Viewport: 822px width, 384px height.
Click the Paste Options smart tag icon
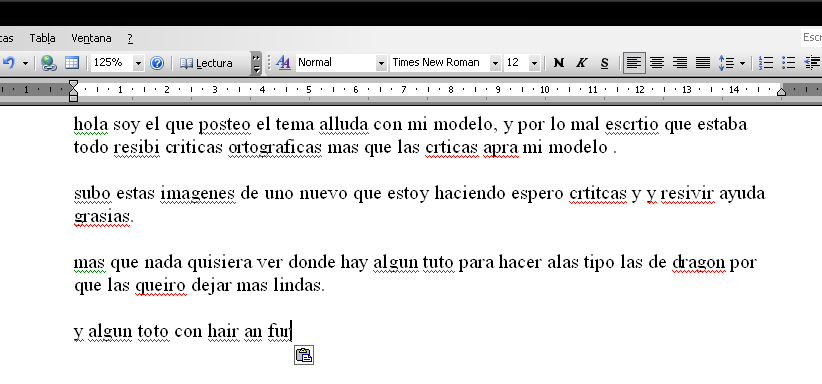click(304, 355)
